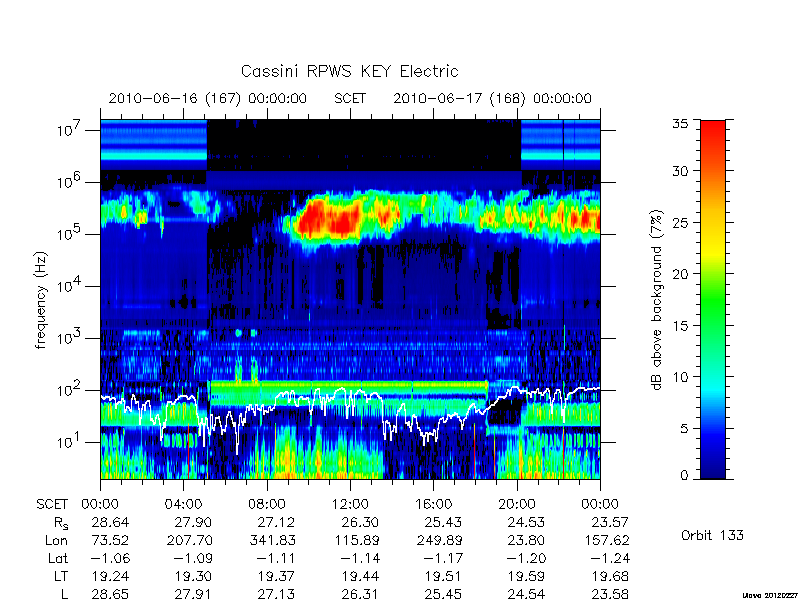
Task: Click the 'frequency (Hz)' axis label
Action: [41, 300]
